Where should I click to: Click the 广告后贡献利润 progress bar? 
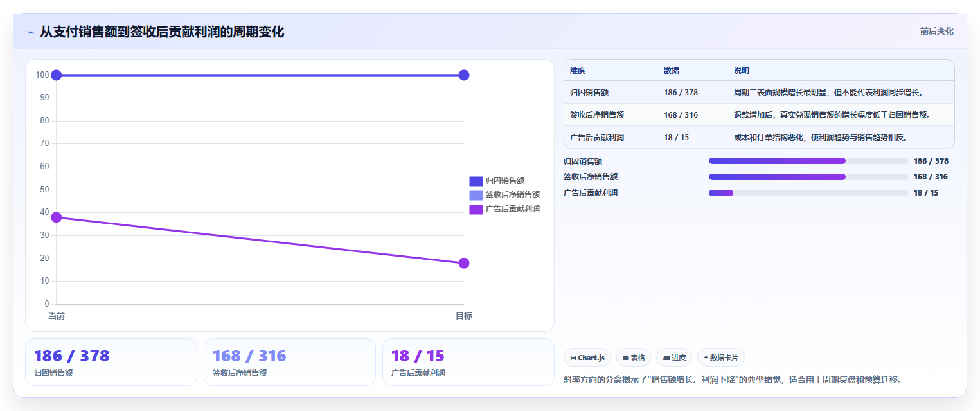click(x=808, y=193)
